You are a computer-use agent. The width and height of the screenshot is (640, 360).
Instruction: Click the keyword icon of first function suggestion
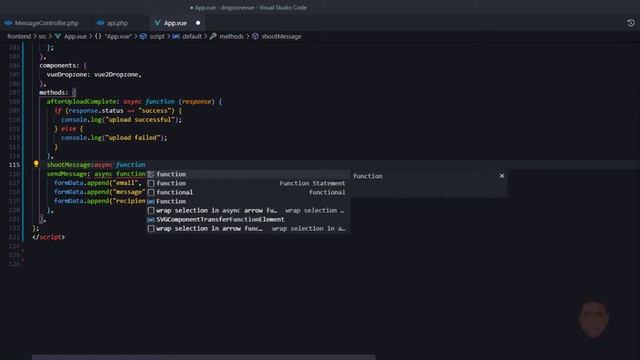click(151, 174)
